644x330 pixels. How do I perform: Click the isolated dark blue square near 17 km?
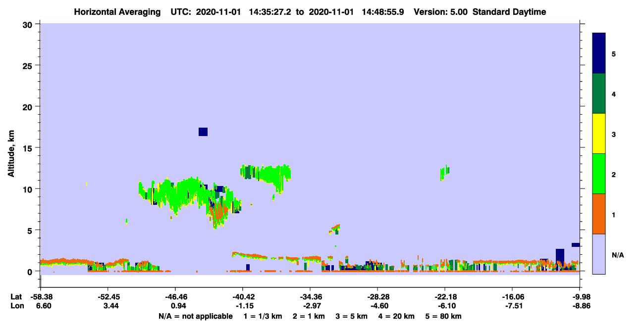(203, 132)
